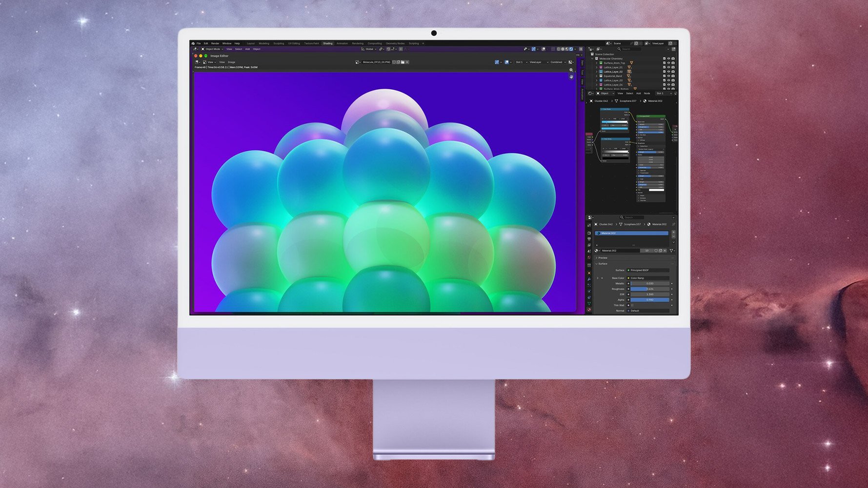Viewport: 868px width, 488px height.
Task: Expand Lattice_Layer_01 collection
Action: pos(596,67)
